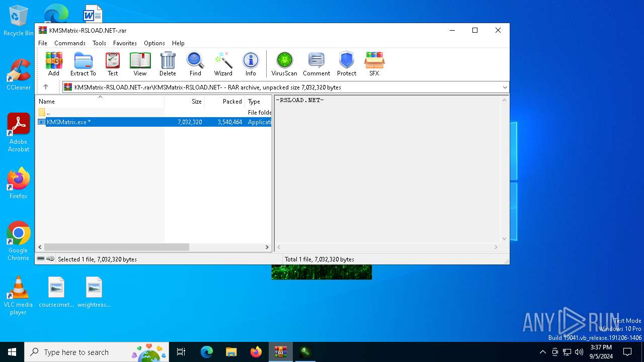Open Firefox from the taskbar
The width and height of the screenshot is (644, 362).
[256, 352]
